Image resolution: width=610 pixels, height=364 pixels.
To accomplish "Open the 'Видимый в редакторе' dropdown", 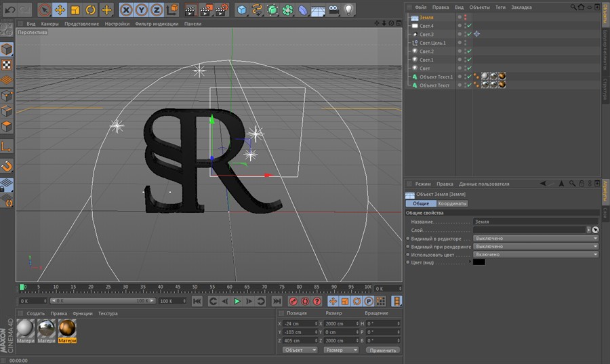I will click(535, 239).
